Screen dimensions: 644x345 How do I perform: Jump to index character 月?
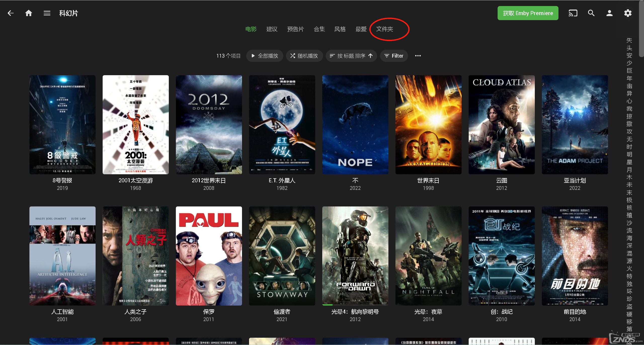click(x=629, y=170)
